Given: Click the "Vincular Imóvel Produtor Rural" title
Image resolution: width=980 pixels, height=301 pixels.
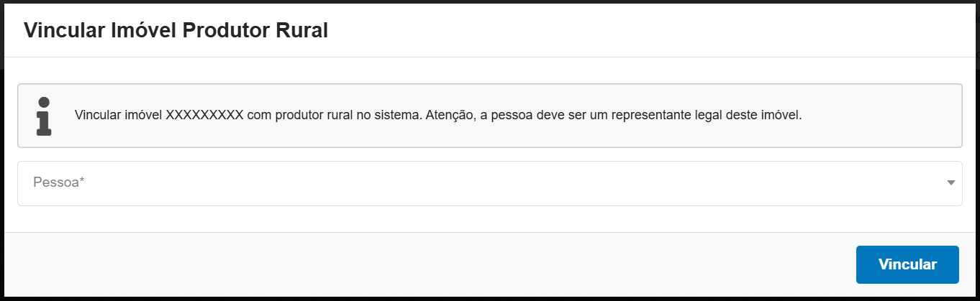Looking at the screenshot, I should [176, 30].
